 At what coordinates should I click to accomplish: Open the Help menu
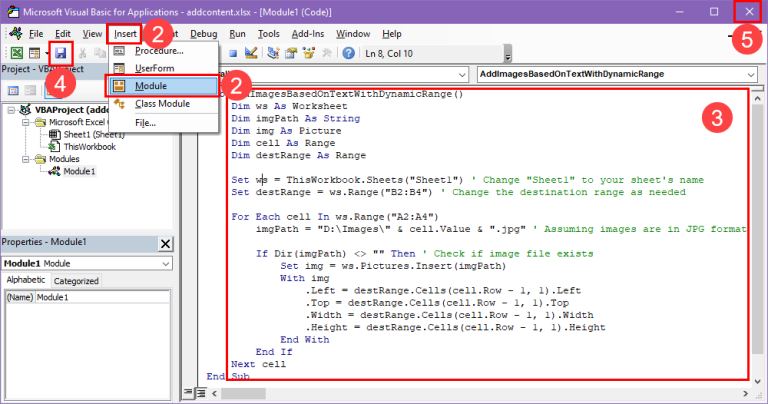pyautogui.click(x=392, y=34)
